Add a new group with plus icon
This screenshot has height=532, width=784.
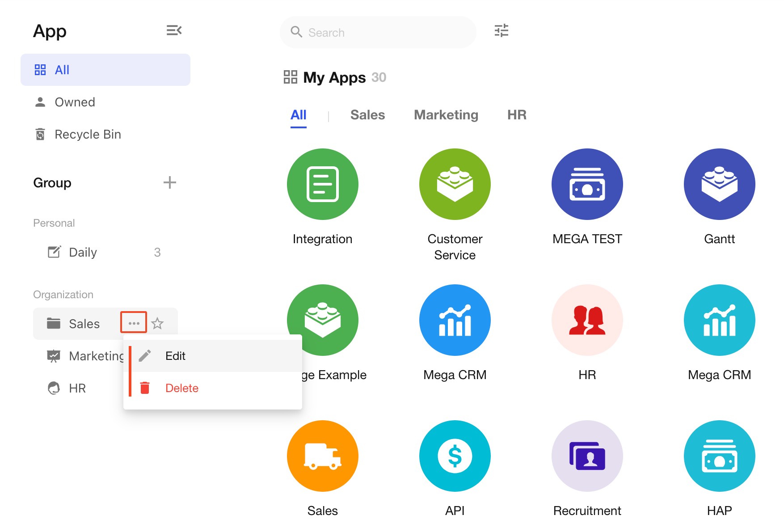tap(169, 182)
